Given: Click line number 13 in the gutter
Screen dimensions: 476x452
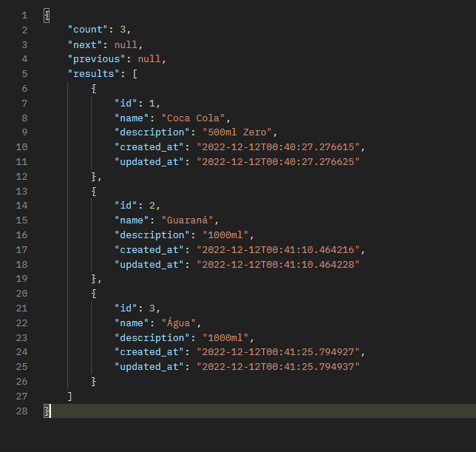Looking at the screenshot, I should pos(21,191).
